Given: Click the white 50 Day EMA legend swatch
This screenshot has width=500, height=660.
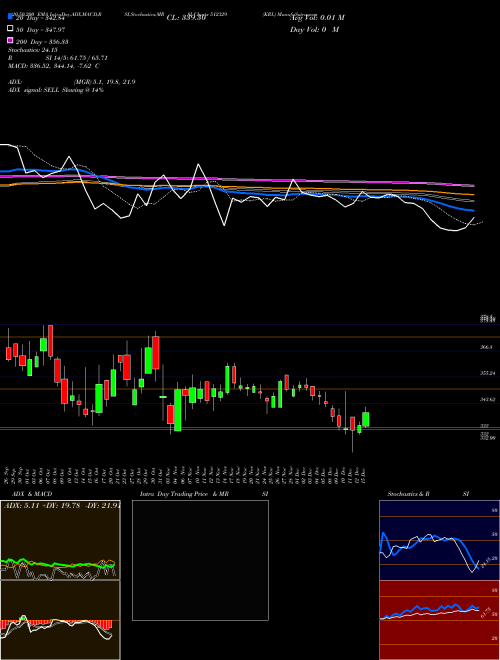Looking at the screenshot, I should pos(10,29).
